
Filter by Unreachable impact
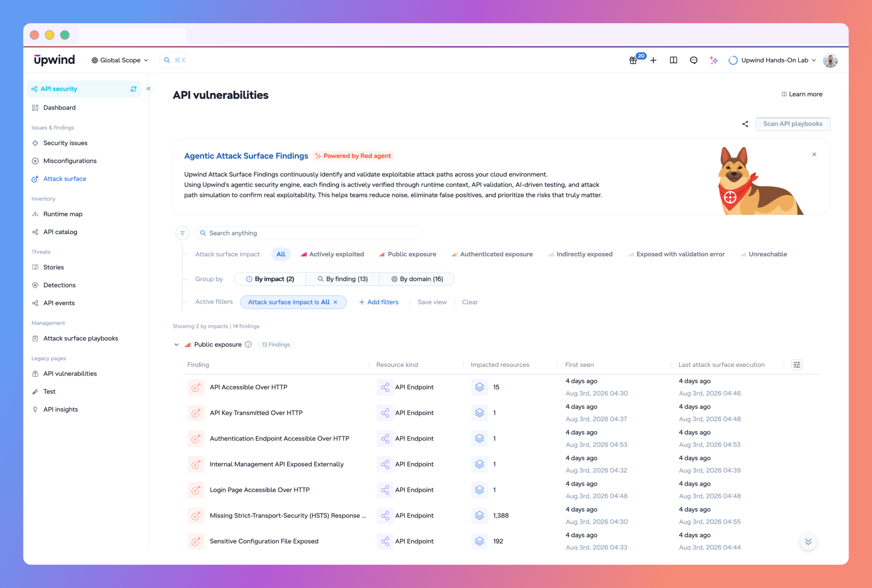tap(763, 254)
